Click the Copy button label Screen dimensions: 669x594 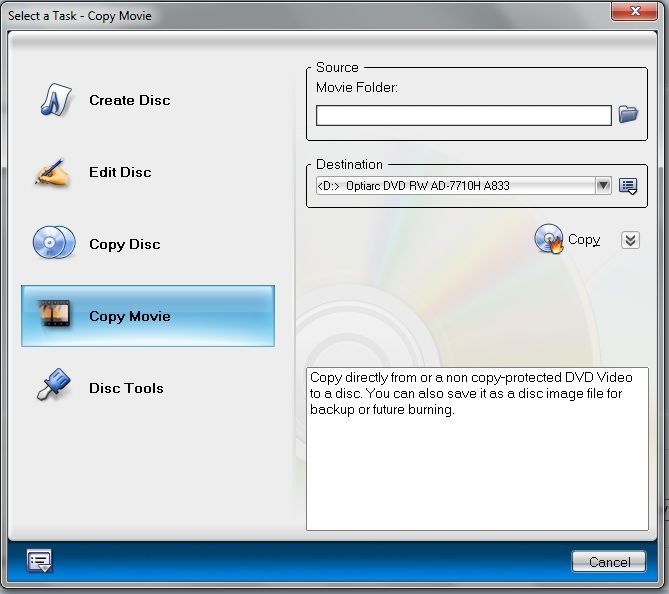point(584,240)
